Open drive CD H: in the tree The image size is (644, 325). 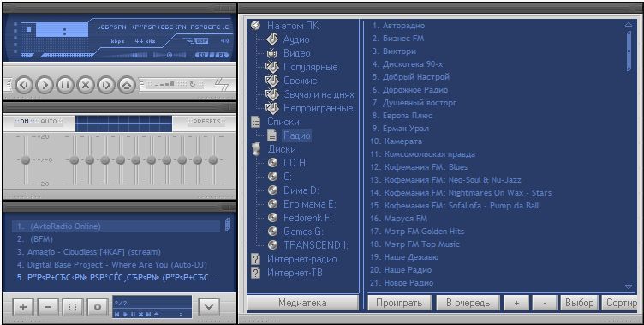pyautogui.click(x=295, y=163)
